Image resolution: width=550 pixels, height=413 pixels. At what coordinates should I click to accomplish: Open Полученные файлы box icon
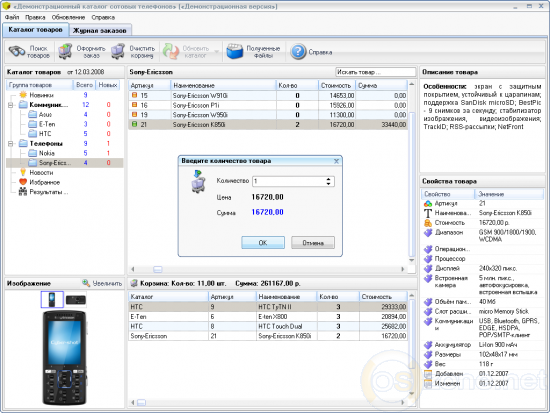click(235, 52)
